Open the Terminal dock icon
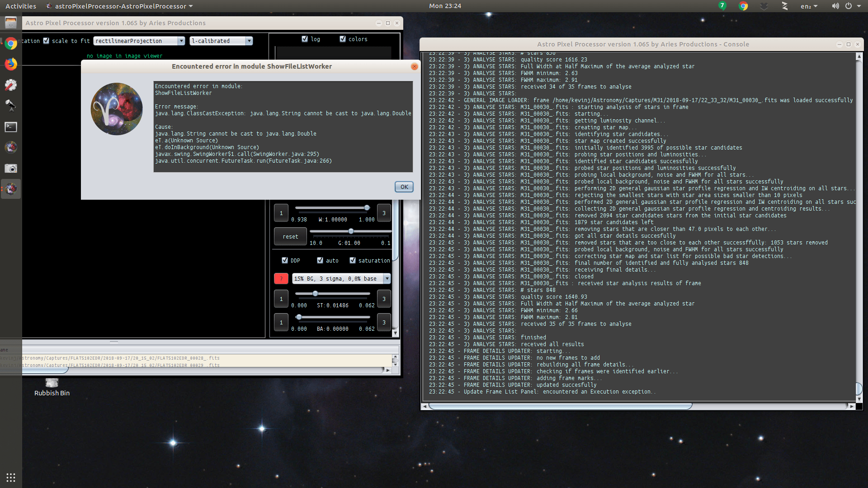 click(11, 127)
